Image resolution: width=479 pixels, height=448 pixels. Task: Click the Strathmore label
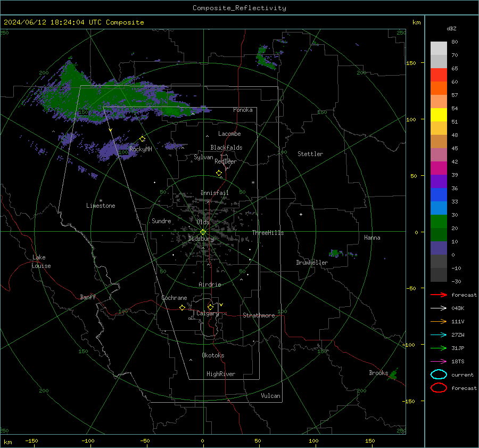[x=259, y=315]
